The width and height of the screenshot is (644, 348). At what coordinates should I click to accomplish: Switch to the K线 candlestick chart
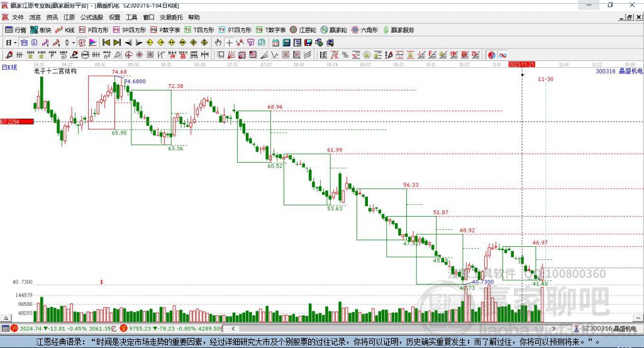pos(65,30)
